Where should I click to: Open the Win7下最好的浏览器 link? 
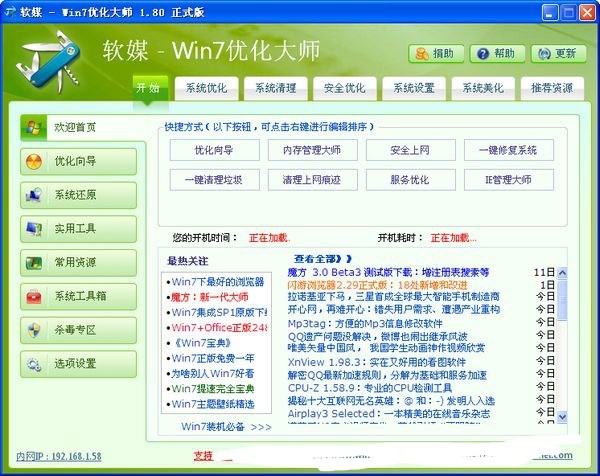[x=218, y=282]
